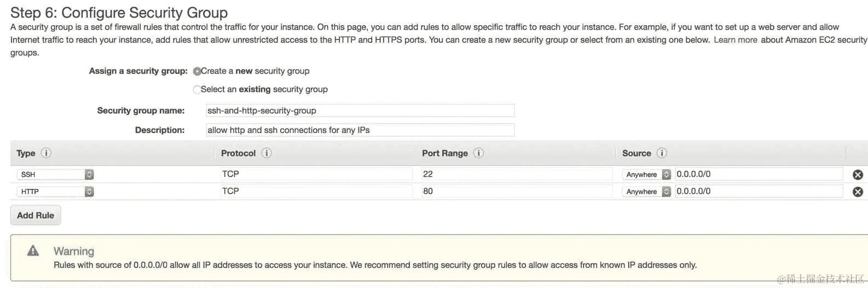Focus the Description text field
Screen dimensions: 868x288
coord(360,130)
